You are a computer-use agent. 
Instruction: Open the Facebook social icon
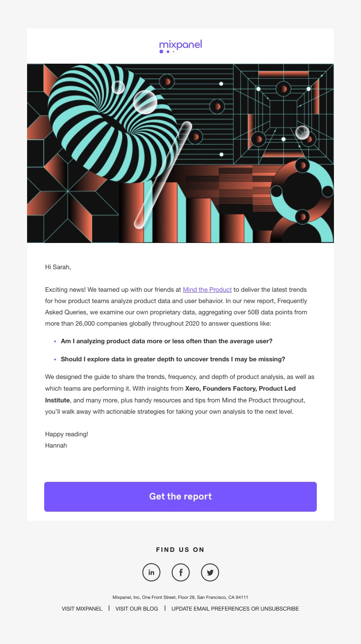point(181,572)
